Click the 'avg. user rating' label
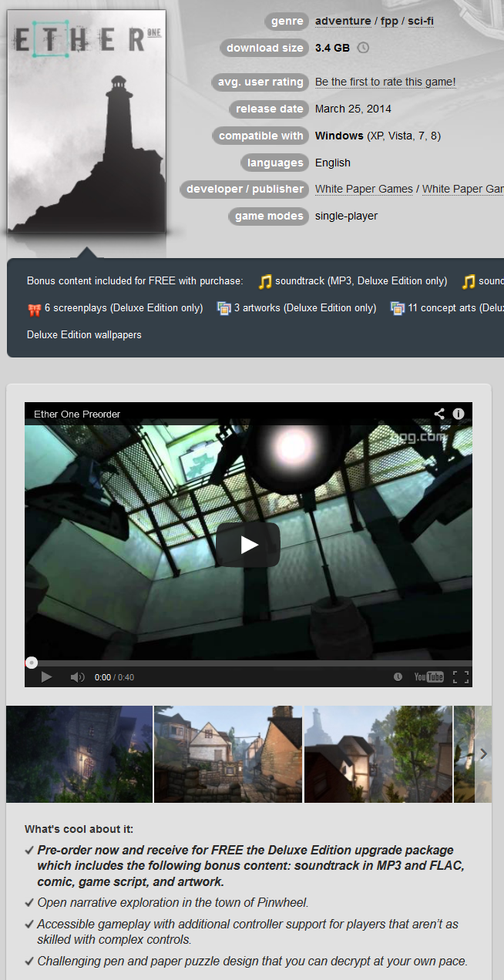 260,82
